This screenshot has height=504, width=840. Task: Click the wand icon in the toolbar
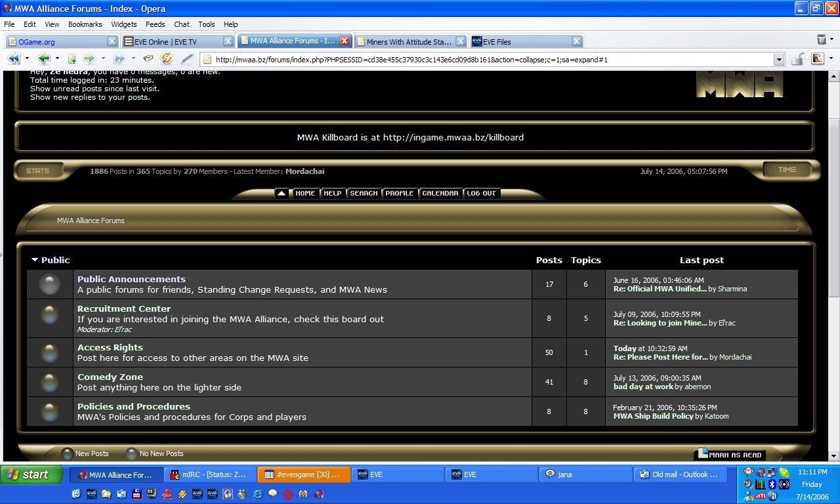click(x=187, y=59)
